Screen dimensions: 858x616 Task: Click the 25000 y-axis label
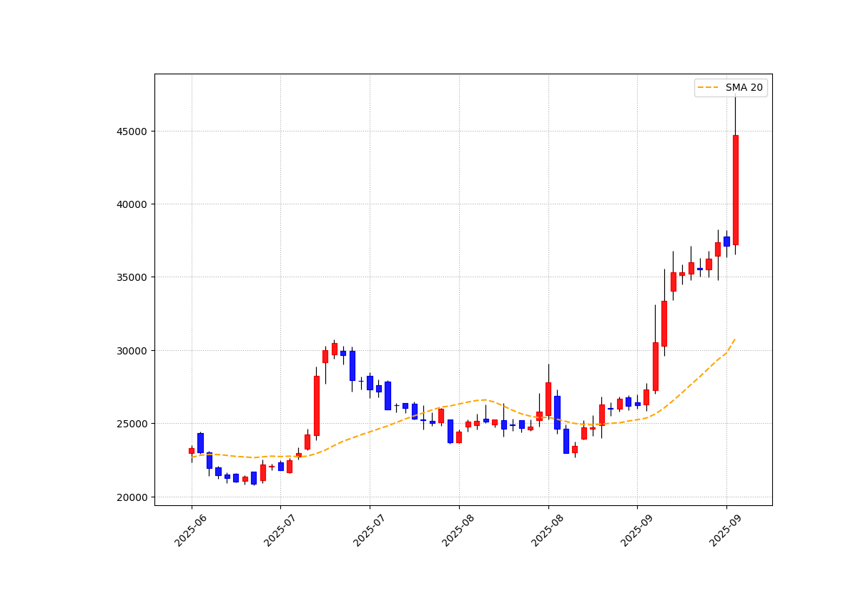click(x=132, y=424)
